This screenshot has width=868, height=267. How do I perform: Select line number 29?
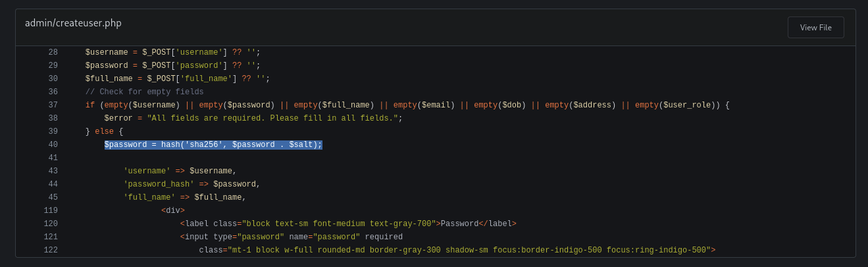click(x=53, y=65)
